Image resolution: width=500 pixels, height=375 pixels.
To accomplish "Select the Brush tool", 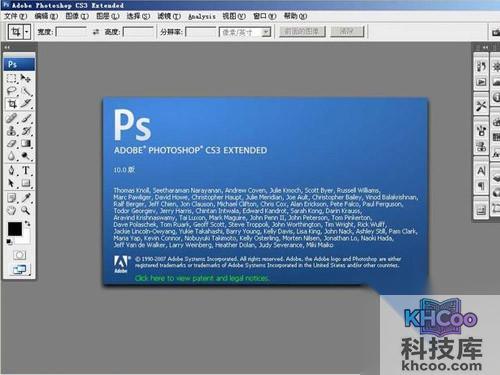I will tap(26, 118).
